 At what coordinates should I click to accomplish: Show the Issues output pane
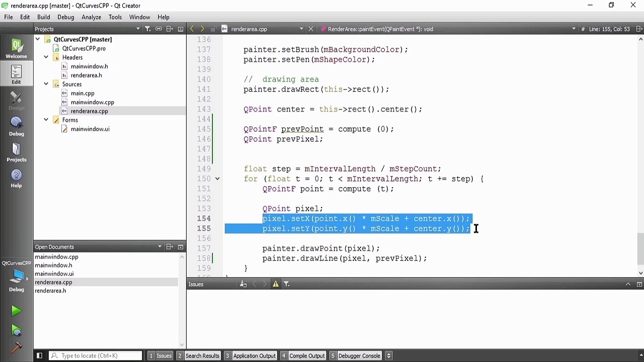tap(160, 356)
